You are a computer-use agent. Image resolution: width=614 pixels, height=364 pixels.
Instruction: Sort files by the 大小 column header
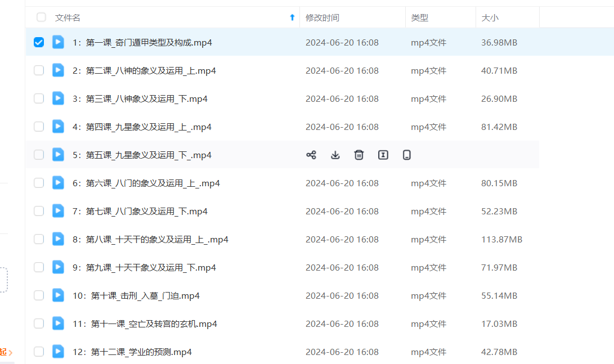coord(490,17)
